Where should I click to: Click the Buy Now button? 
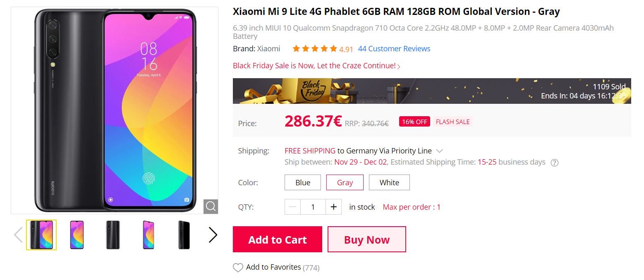point(367,239)
